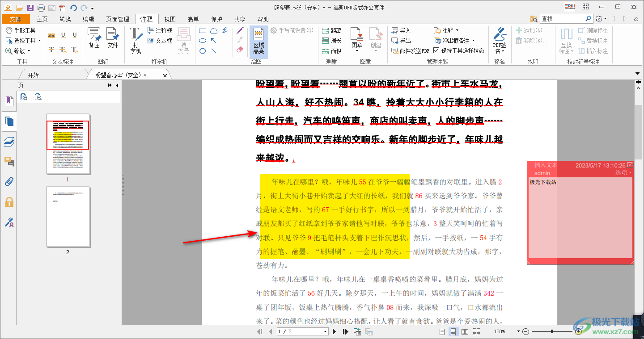Select the oval drawing tool
Image resolution: width=644 pixels, height=339 pixels.
coord(203,41)
